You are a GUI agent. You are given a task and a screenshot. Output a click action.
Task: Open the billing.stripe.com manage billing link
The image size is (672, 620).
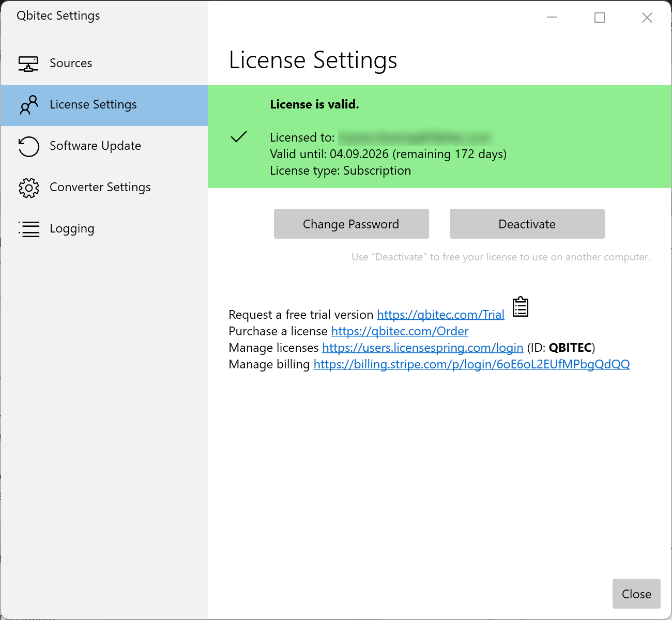pyautogui.click(x=471, y=364)
